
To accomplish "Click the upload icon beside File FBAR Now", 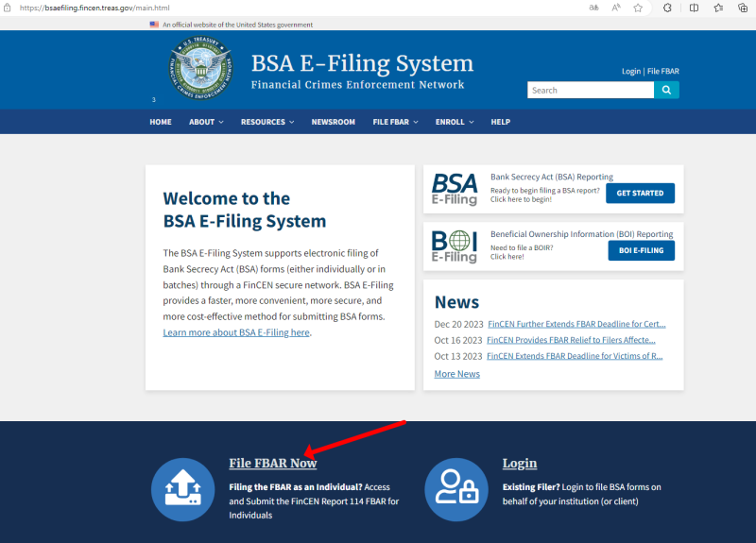I will click(182, 489).
